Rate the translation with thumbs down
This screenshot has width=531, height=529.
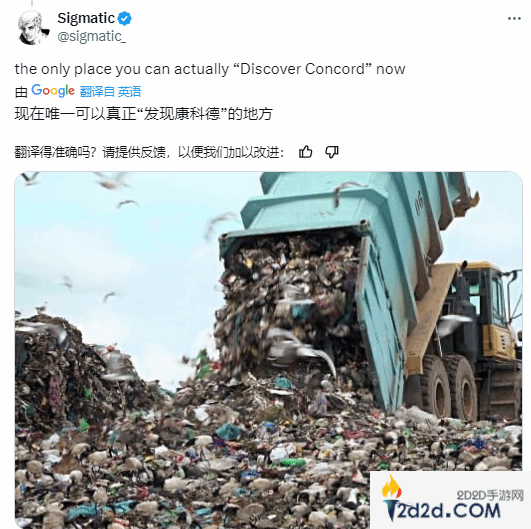tap(332, 152)
